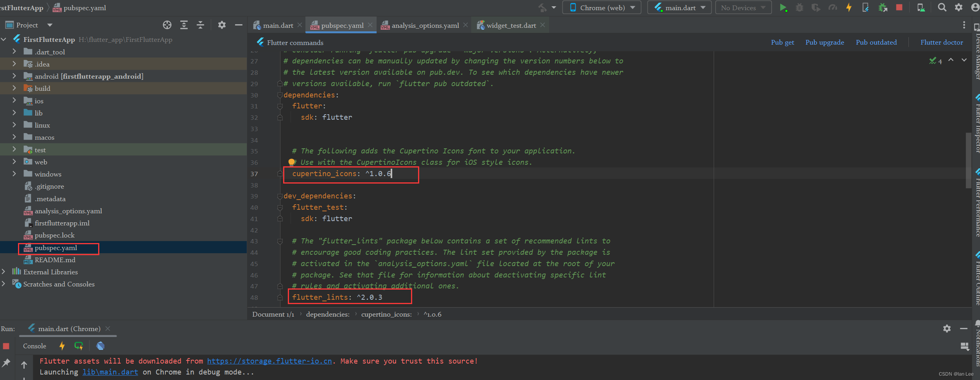
Task: Expand the lib folder
Action: pos(14,113)
